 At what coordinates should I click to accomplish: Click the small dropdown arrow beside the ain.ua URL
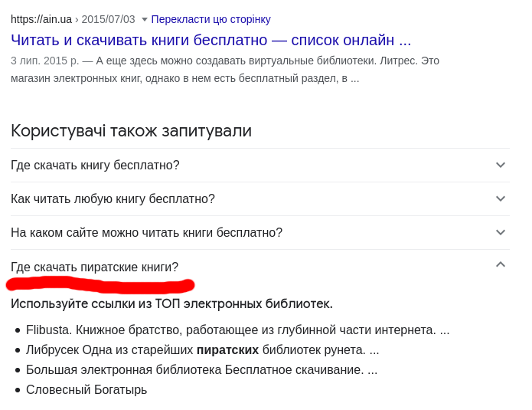(143, 19)
